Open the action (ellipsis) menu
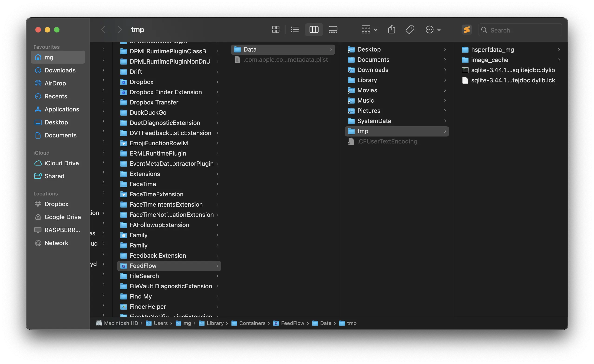594x364 pixels. tap(433, 30)
